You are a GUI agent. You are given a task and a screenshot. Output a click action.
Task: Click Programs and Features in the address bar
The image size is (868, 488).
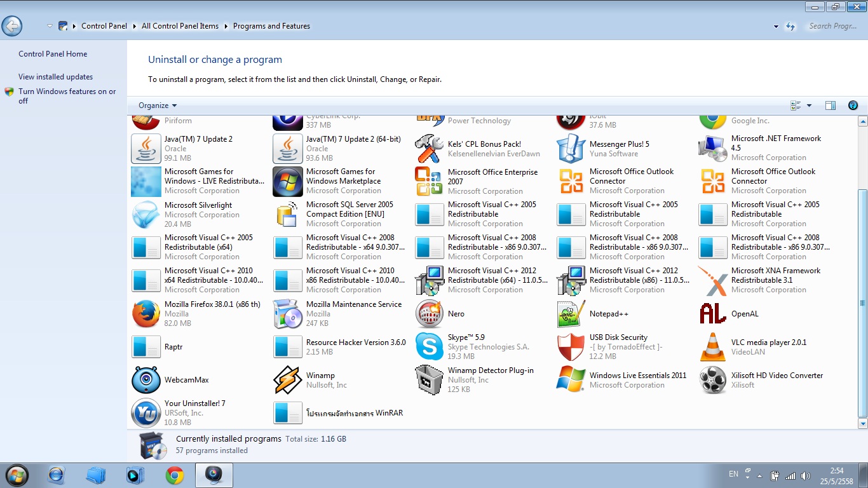click(x=271, y=26)
